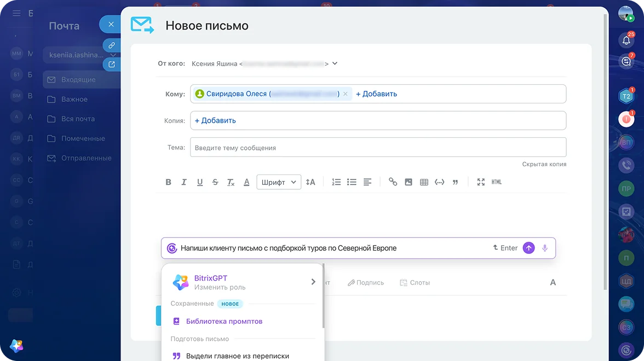Open the ПР chat in right bar
Viewport: 644px width, 361px height.
pyautogui.click(x=626, y=189)
